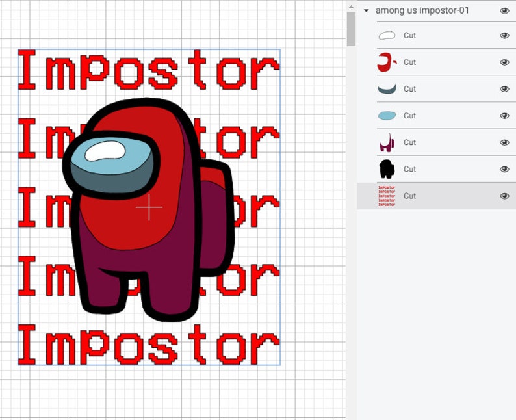
Task: Select the Impostor text layer thumbnail
Action: pos(387,196)
